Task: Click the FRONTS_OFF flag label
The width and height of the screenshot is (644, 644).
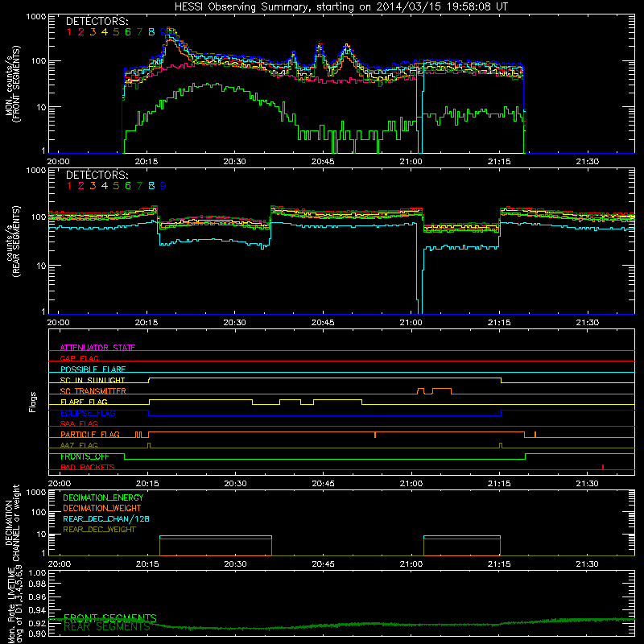Action: (85, 456)
